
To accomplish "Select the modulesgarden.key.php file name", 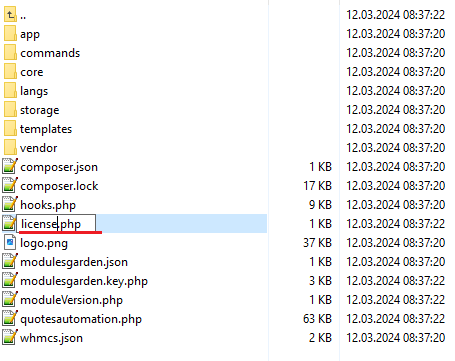I will tap(84, 281).
